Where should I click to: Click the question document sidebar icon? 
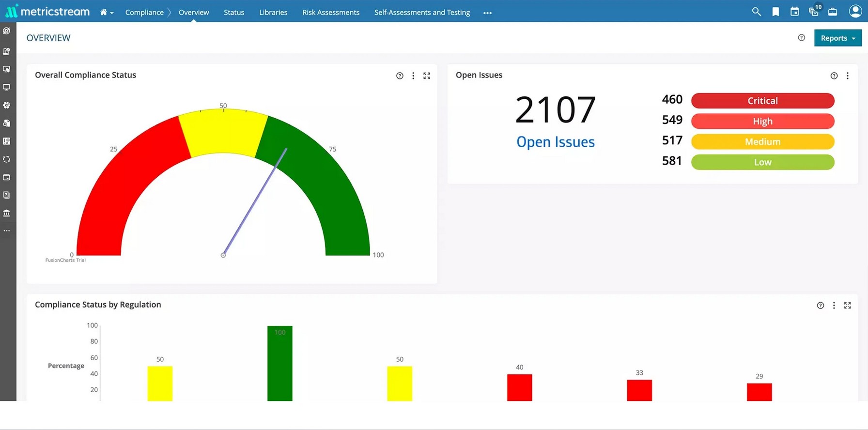(7, 195)
